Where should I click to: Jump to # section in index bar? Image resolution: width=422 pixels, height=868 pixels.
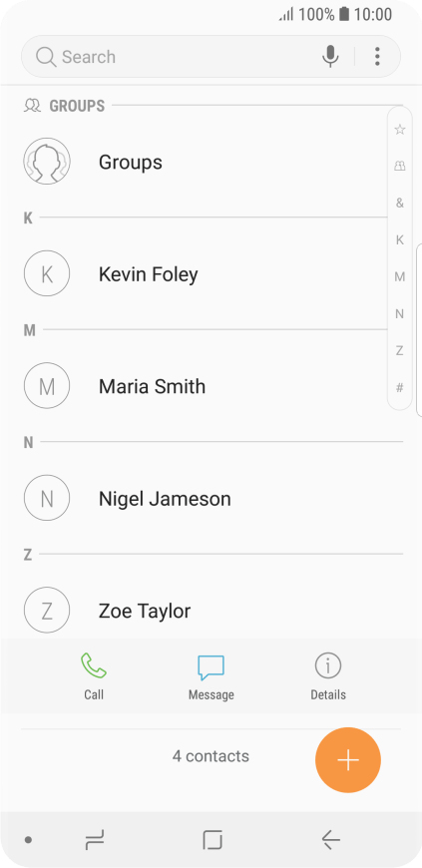[400, 387]
